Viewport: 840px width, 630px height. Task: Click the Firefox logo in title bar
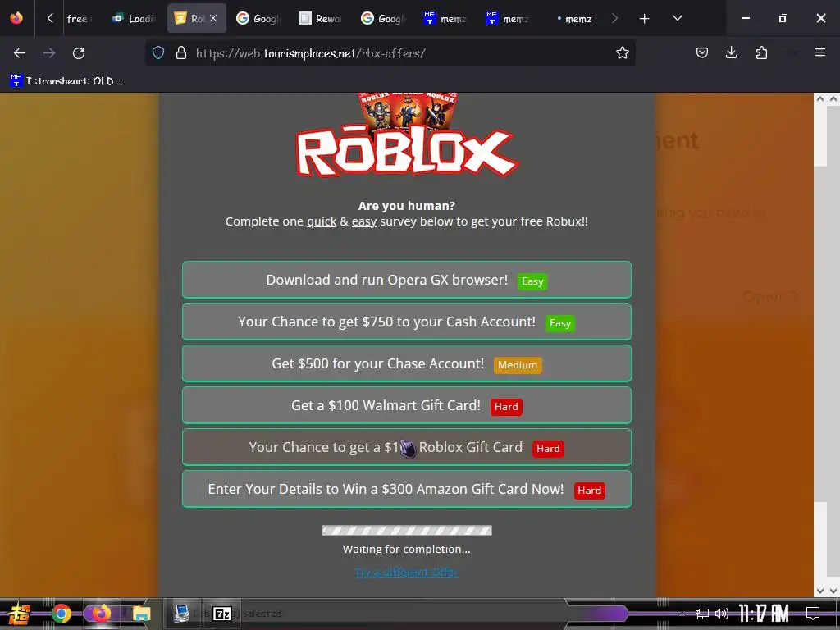[x=16, y=18]
